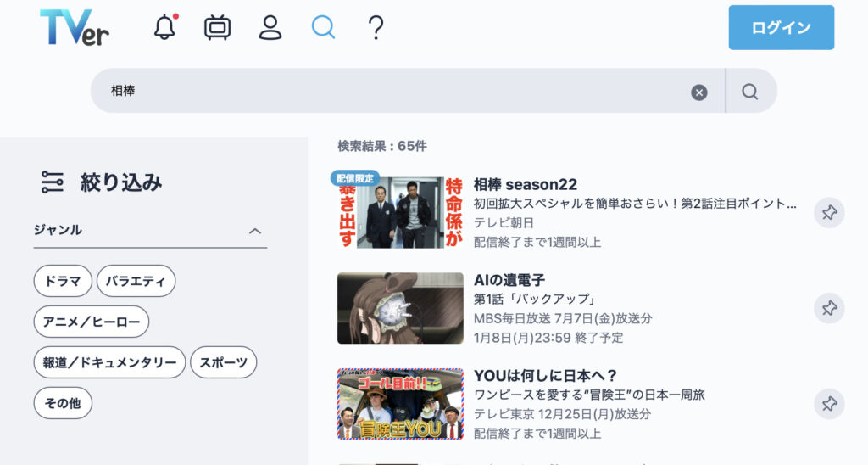Pin the YOUは何しに日本へ？ result
The width and height of the screenshot is (868, 465).
829,404
